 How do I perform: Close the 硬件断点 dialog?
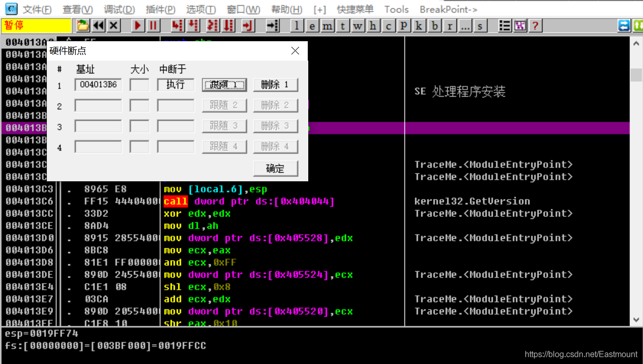point(295,50)
